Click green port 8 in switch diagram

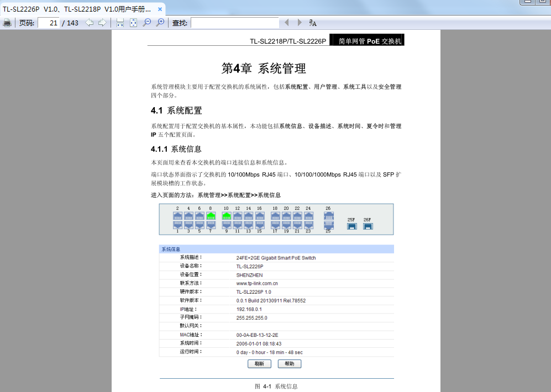click(211, 216)
